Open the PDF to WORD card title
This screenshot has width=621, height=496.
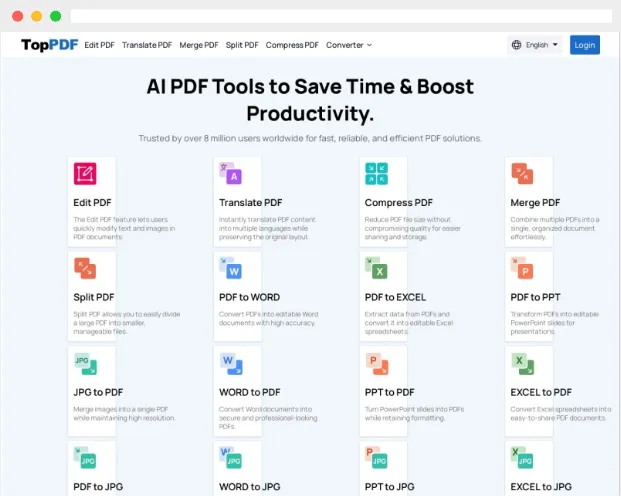250,297
